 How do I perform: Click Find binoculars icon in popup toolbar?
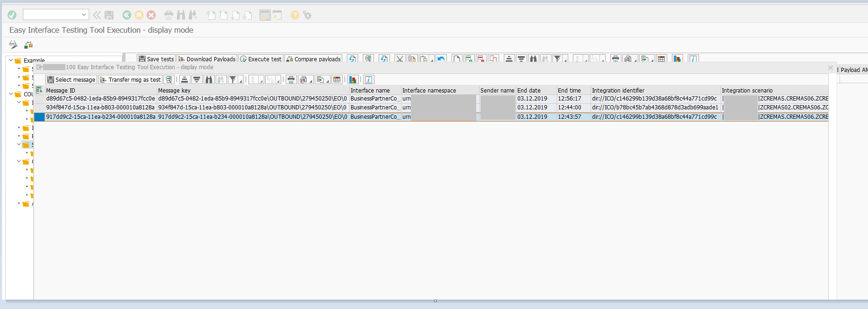tap(209, 80)
